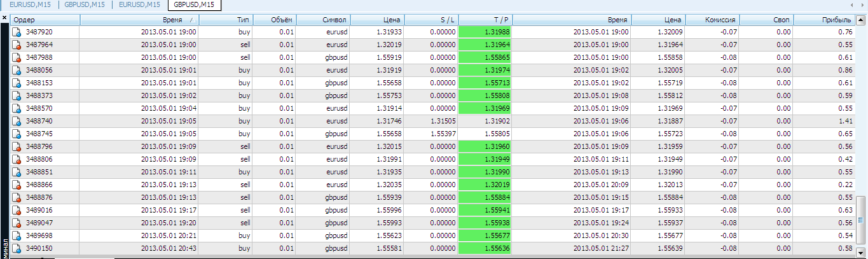Click the order icon for order 3488796
Screen dimensions: 868x259
18,146
